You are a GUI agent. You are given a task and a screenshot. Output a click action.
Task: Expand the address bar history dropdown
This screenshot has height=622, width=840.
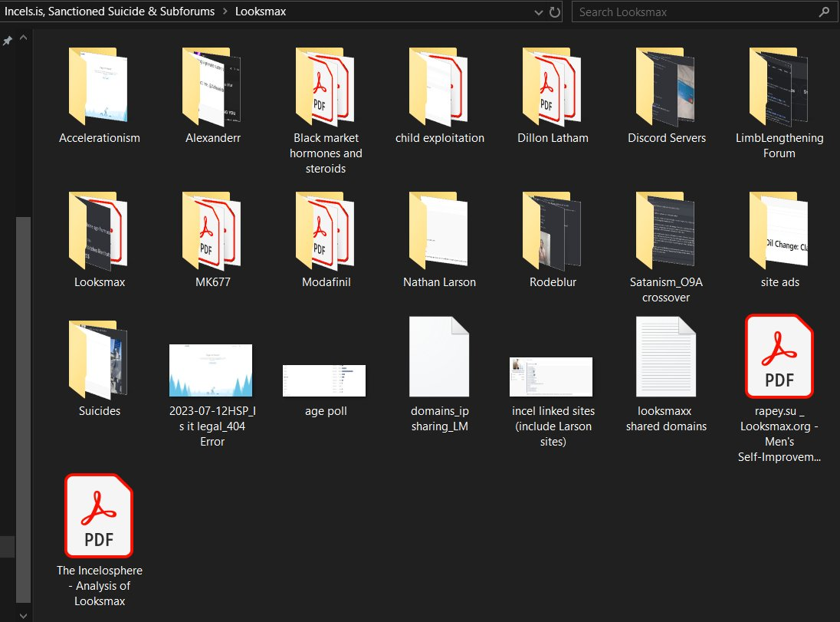tap(537, 12)
